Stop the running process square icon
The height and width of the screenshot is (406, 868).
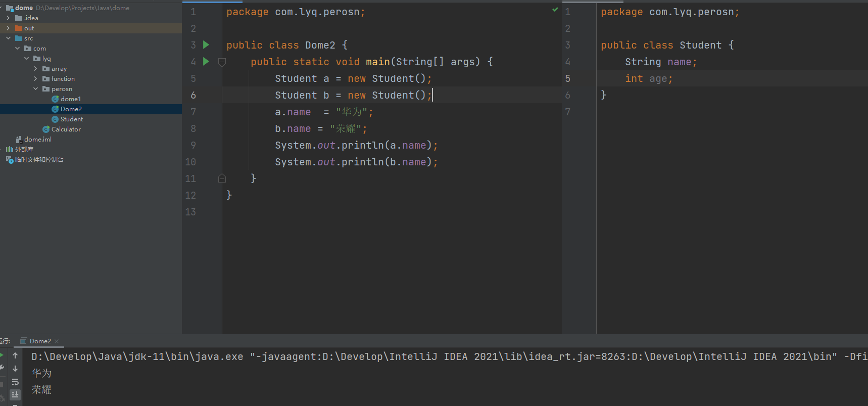[x=2, y=384]
